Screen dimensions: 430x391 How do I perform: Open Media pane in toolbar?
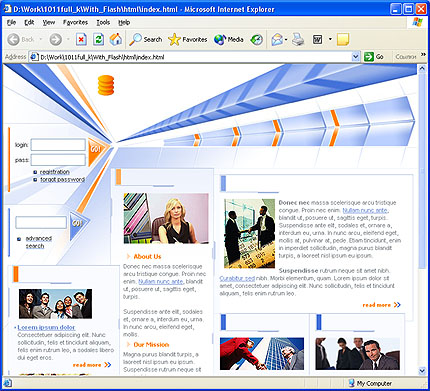[229, 40]
